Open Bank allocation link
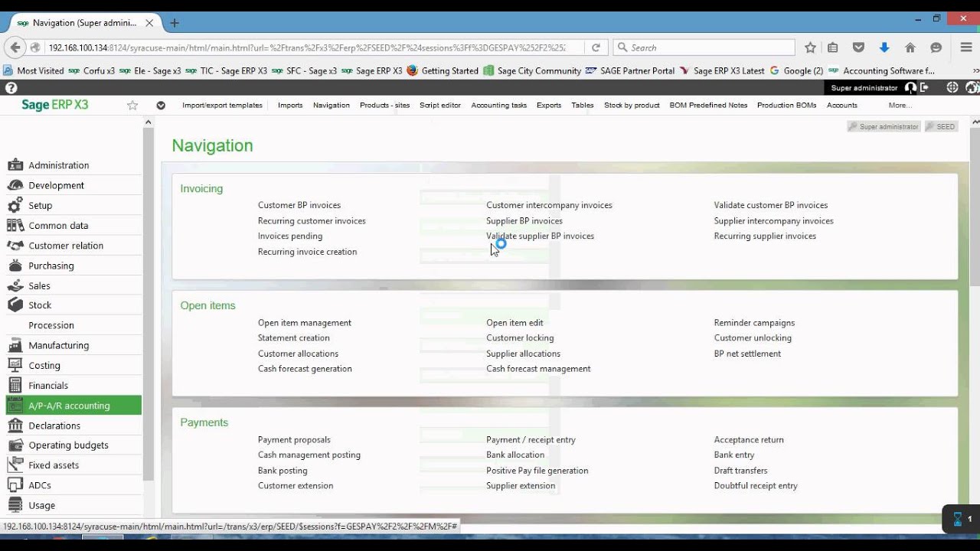Screen dimensions: 980x551 [515, 455]
